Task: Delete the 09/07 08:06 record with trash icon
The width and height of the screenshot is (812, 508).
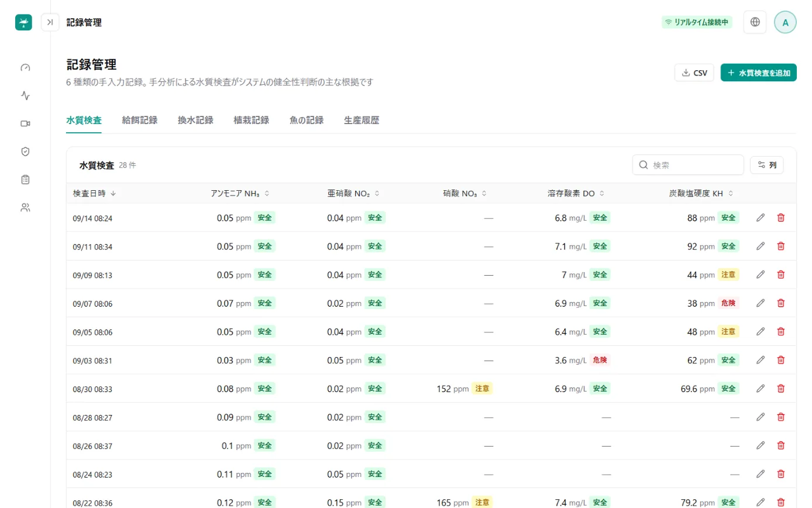Action: pos(780,303)
